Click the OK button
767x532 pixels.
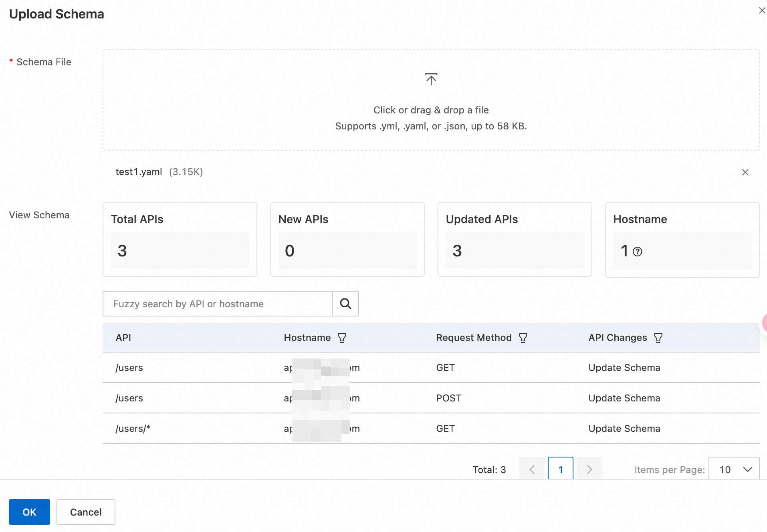tap(29, 512)
